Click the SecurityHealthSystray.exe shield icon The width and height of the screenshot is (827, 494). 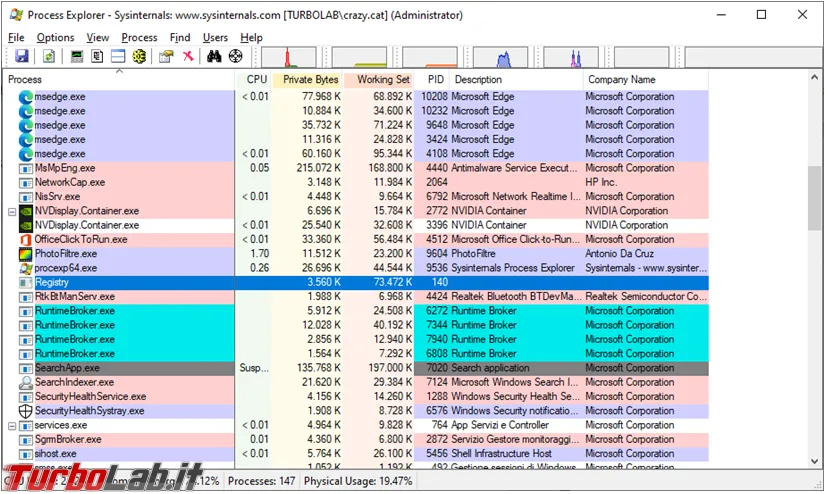pos(25,411)
